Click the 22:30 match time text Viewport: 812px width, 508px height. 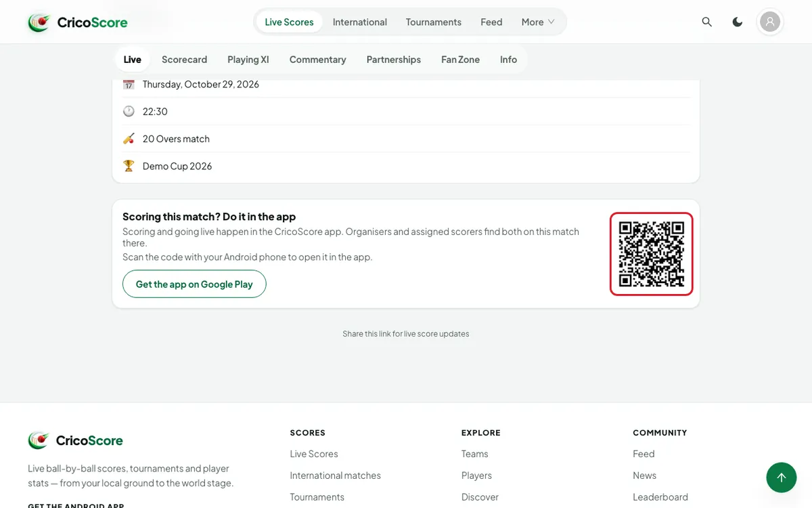[x=155, y=111]
